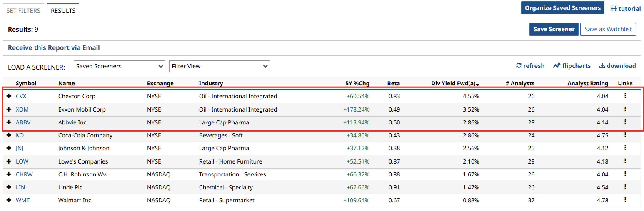The width and height of the screenshot is (644, 211).
Task: Open Receive this Report via Email link
Action: (x=54, y=48)
